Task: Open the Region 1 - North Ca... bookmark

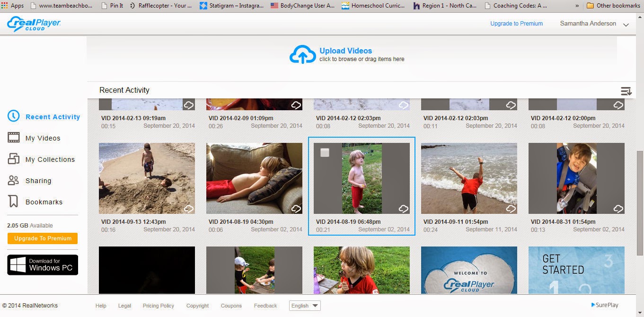Action: (445, 6)
